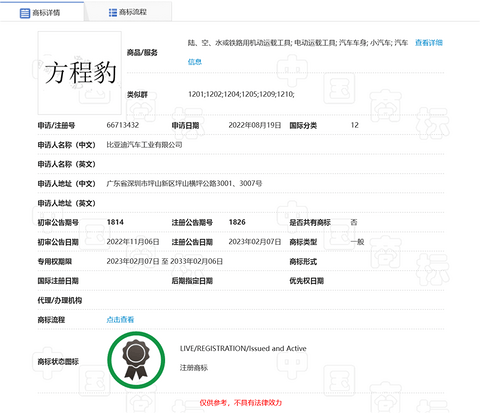This screenshot has height=413, width=480.
Task: Click the 注册商标 status label
Action: coord(194,368)
